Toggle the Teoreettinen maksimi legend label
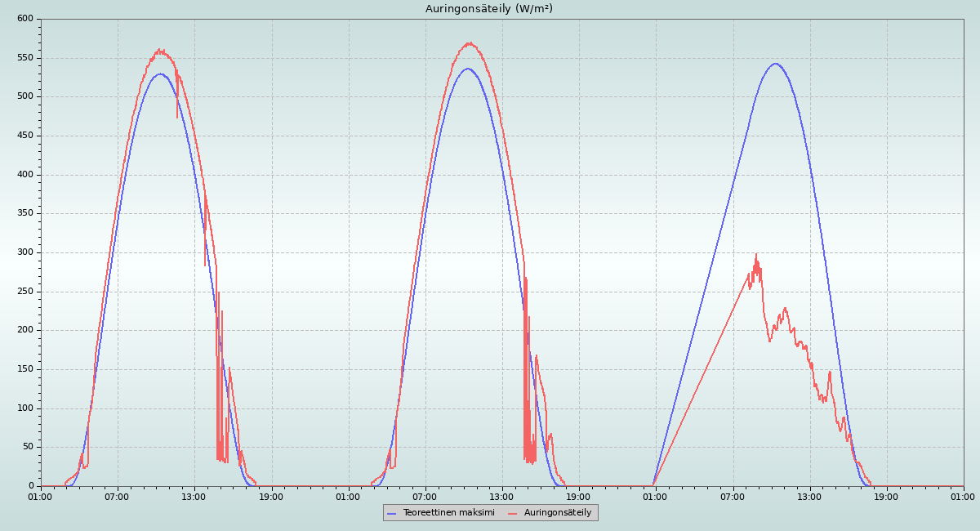 click(448, 513)
